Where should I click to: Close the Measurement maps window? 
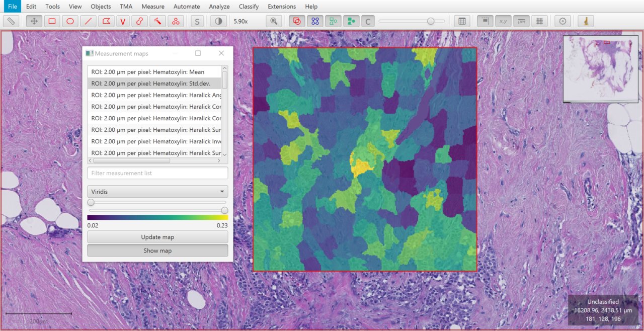point(221,53)
